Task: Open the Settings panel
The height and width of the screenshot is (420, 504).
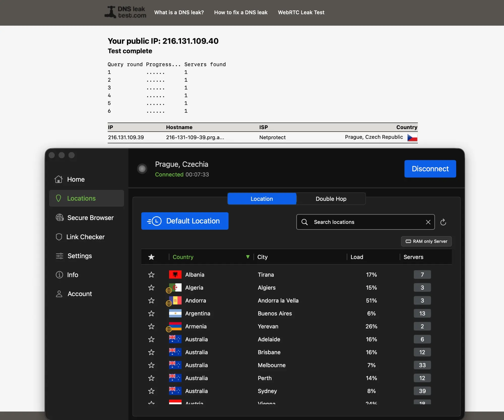Action: coord(79,256)
